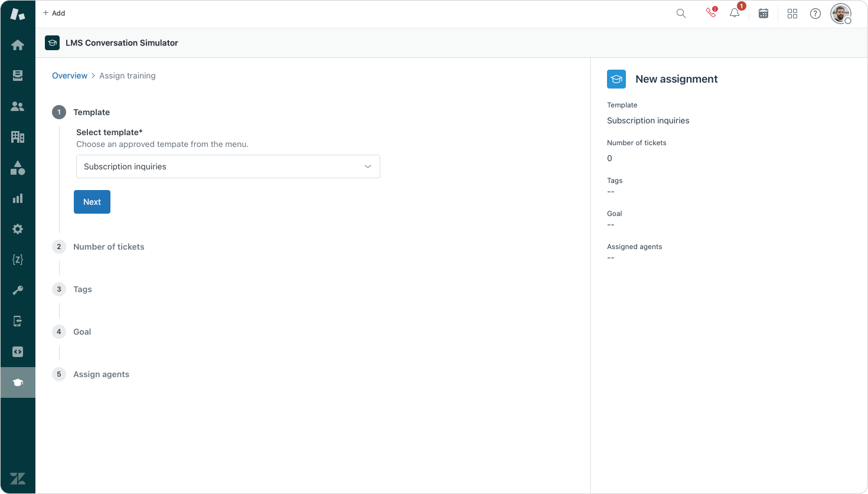This screenshot has width=868, height=494.
Task: Expand step 5 Assign agents
Action: point(101,374)
